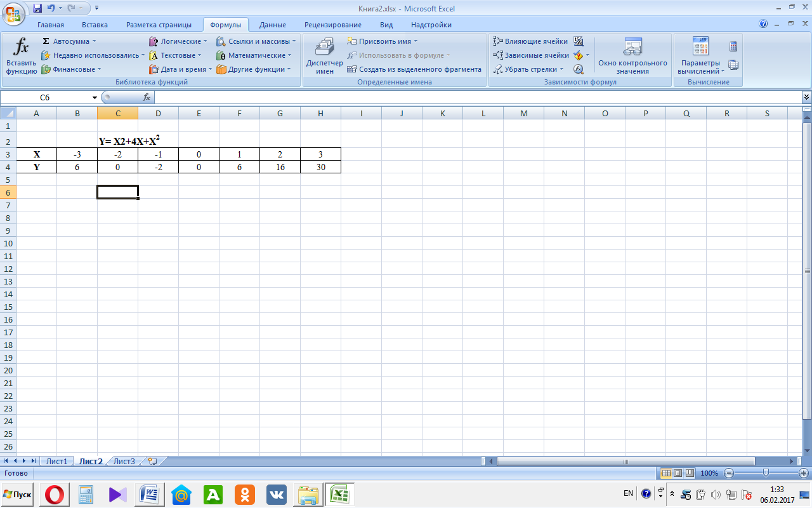The image size is (812, 508).
Task: Click the Select All corner of the grid
Action: 8,113
